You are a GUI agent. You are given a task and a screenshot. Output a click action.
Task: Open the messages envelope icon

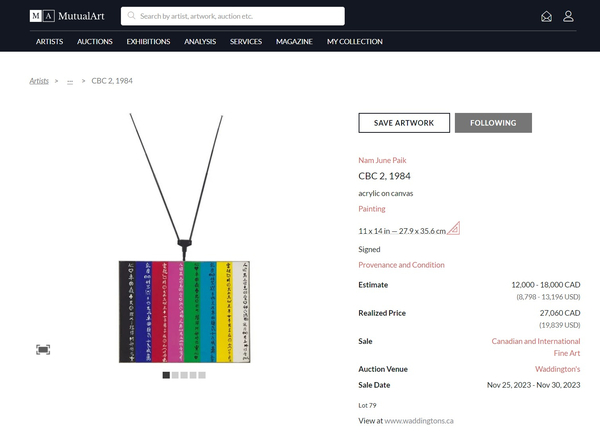[546, 16]
